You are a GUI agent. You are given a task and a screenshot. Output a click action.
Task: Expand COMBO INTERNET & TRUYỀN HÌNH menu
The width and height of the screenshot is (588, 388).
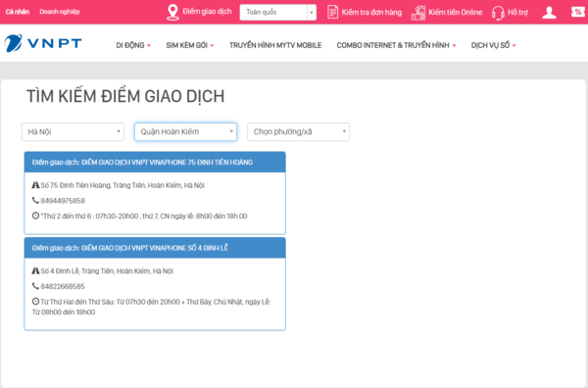tap(396, 45)
